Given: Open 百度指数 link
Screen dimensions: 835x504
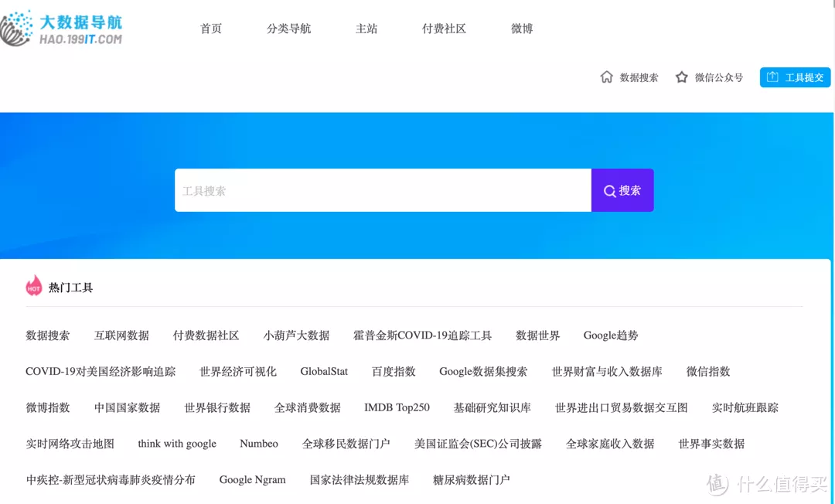Looking at the screenshot, I should (x=394, y=372).
